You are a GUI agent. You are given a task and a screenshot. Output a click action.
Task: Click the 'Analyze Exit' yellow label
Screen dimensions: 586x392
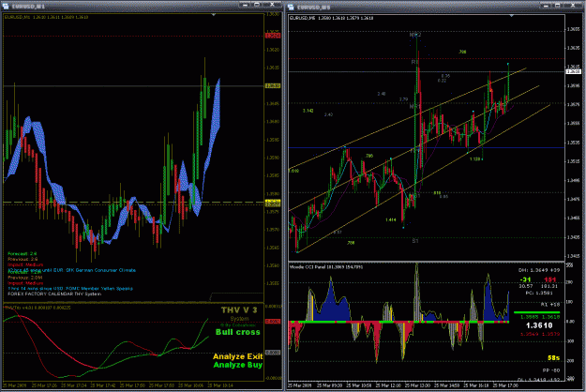tap(238, 356)
